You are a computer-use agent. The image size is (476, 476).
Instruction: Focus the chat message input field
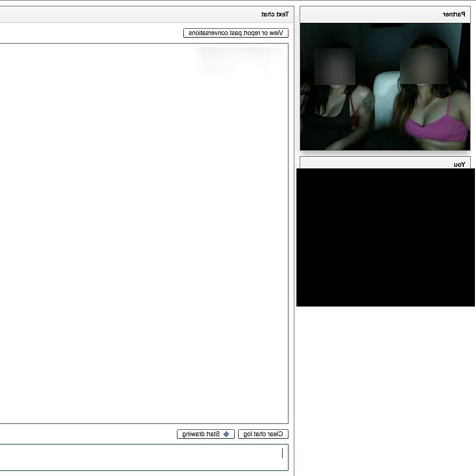tap(144, 457)
